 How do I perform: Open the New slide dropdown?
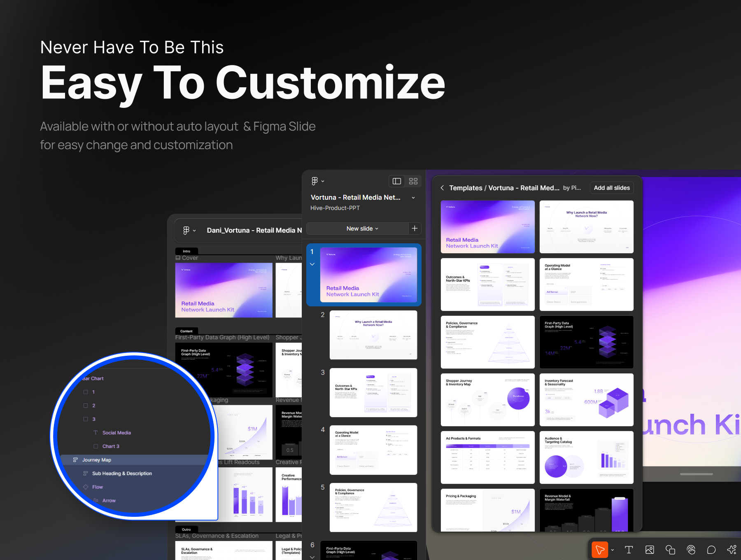coord(362,229)
